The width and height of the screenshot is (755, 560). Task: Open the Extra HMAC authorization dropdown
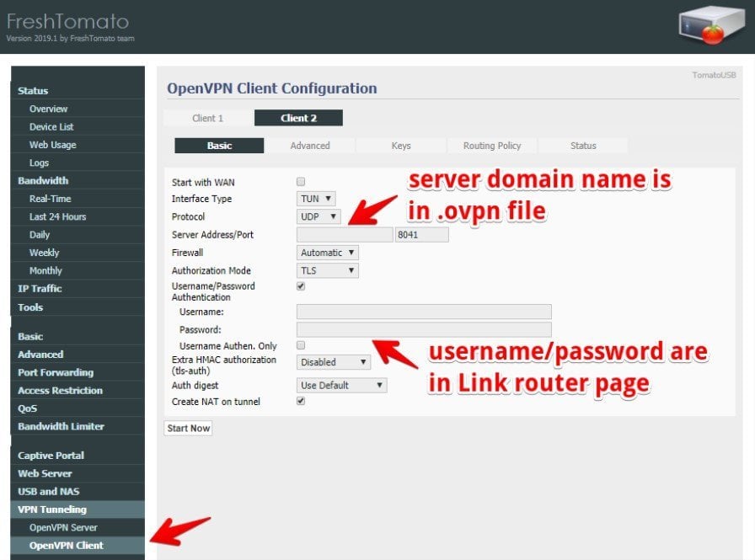point(334,362)
